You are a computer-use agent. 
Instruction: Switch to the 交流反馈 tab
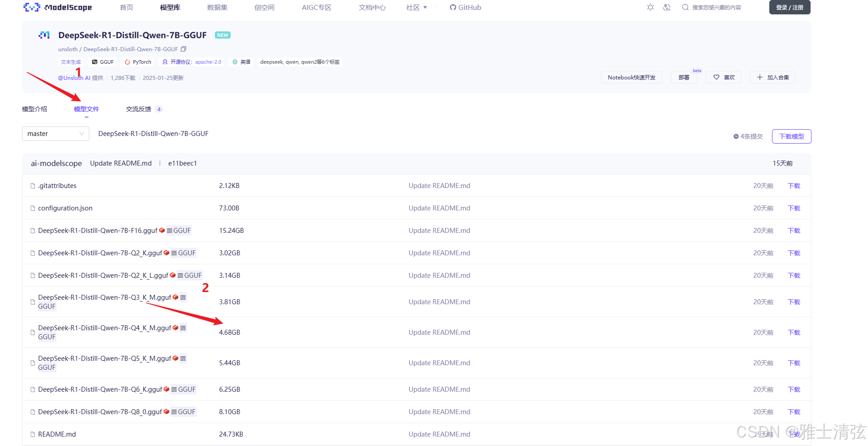coord(144,109)
